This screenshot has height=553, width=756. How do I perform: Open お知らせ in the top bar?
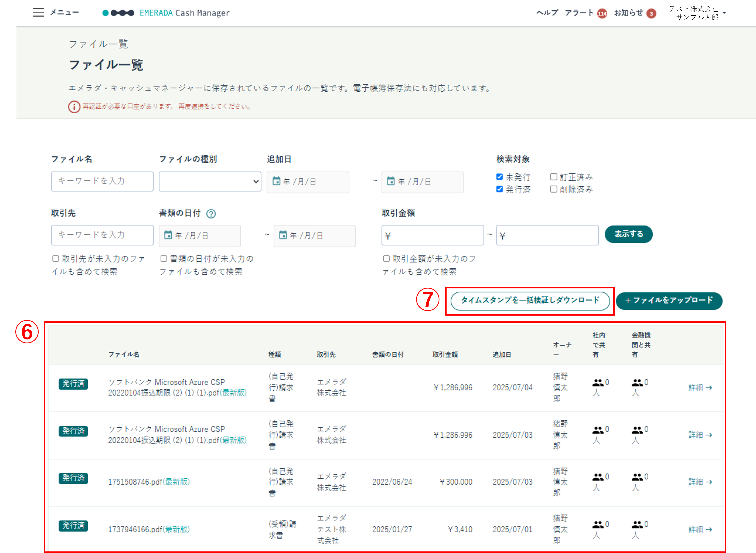[x=628, y=13]
